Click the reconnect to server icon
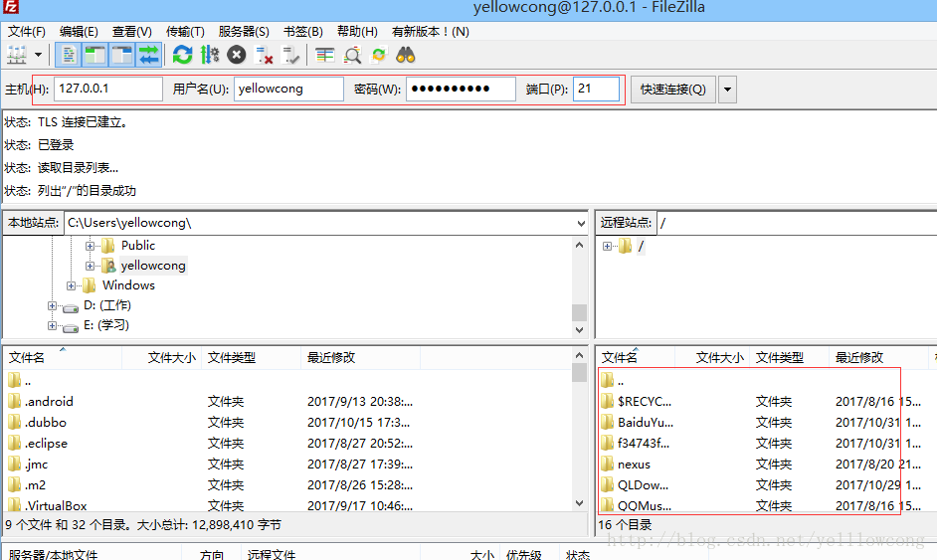Image resolution: width=937 pixels, height=560 pixels. (291, 55)
